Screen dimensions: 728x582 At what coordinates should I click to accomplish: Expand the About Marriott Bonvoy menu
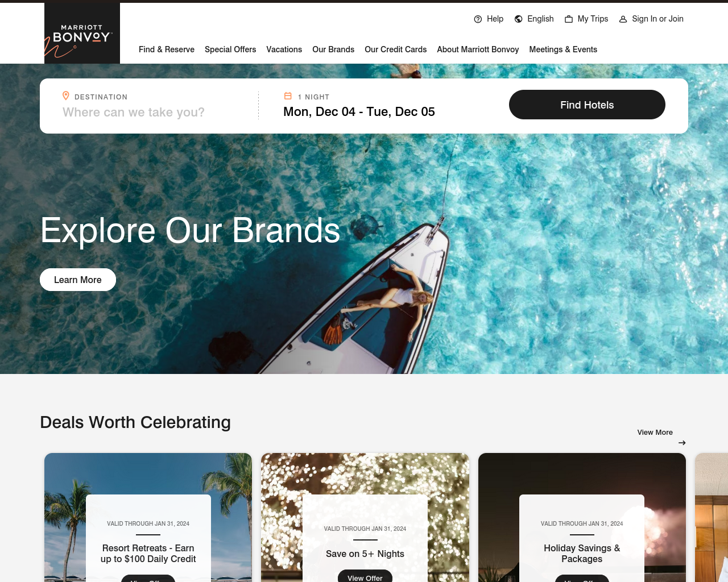478,49
